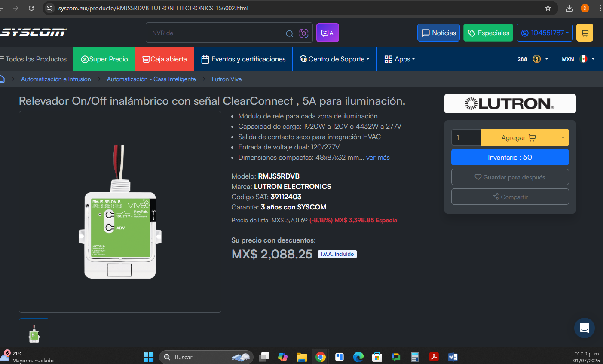603x364 pixels.
Task: Click the home breadcrumb icon
Action: pos(2,79)
